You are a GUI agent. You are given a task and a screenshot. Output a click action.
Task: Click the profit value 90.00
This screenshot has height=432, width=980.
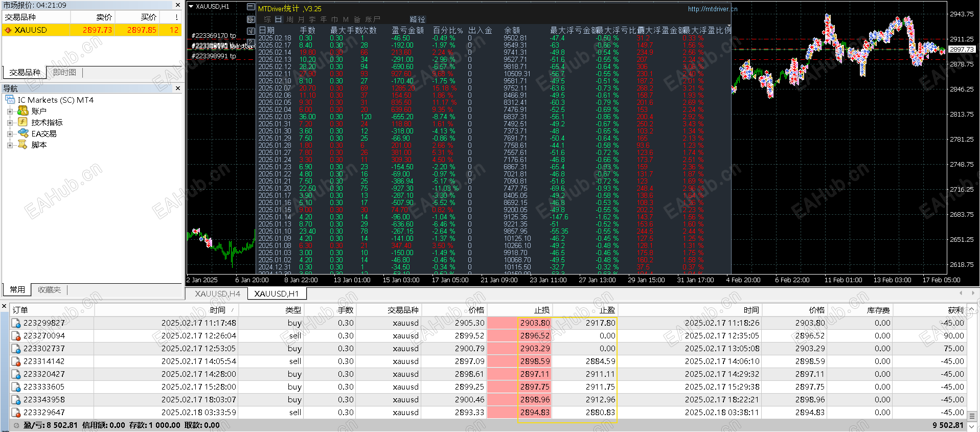(953, 336)
